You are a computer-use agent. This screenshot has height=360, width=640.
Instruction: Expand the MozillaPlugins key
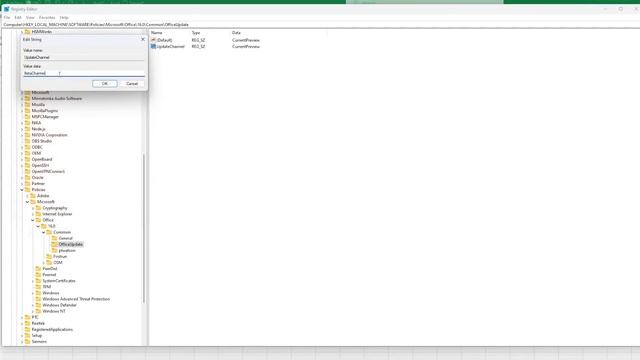point(22,111)
